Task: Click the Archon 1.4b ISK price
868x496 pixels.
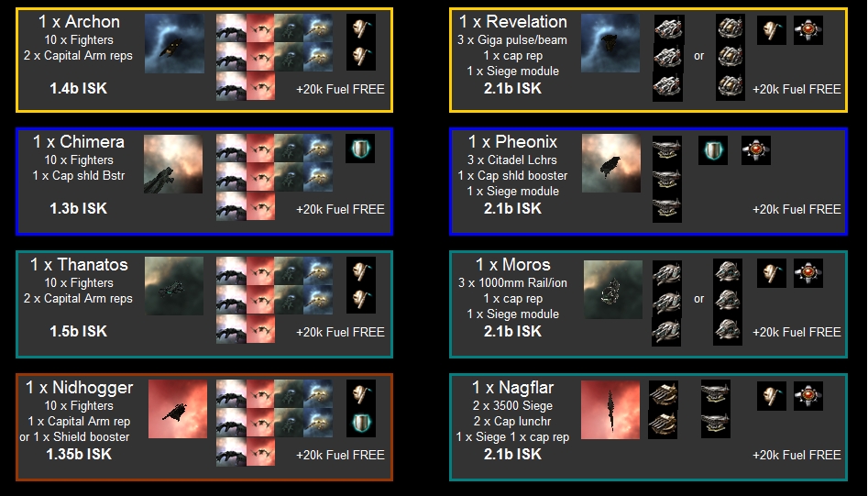Action: (79, 88)
